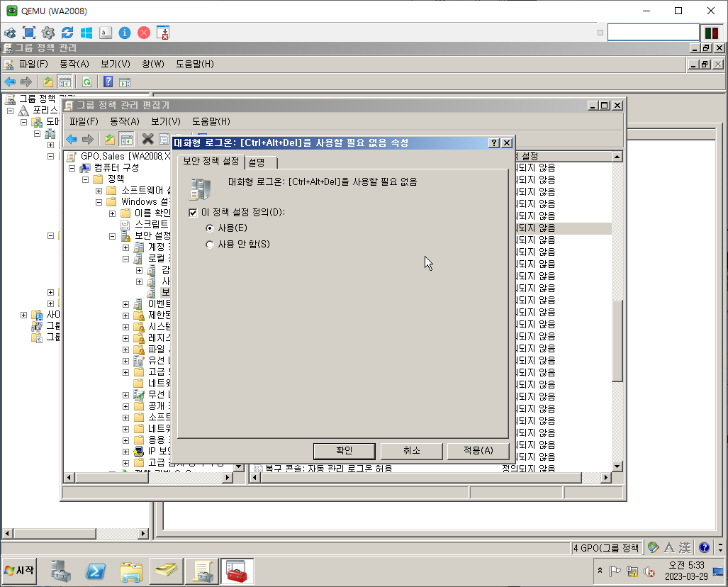Select the 스크립트 tree item
728x587 pixels.
(x=152, y=224)
